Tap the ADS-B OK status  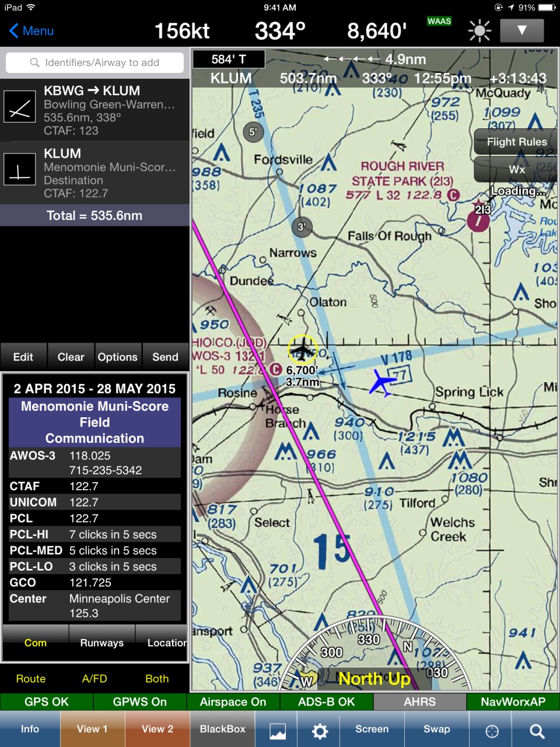327,701
